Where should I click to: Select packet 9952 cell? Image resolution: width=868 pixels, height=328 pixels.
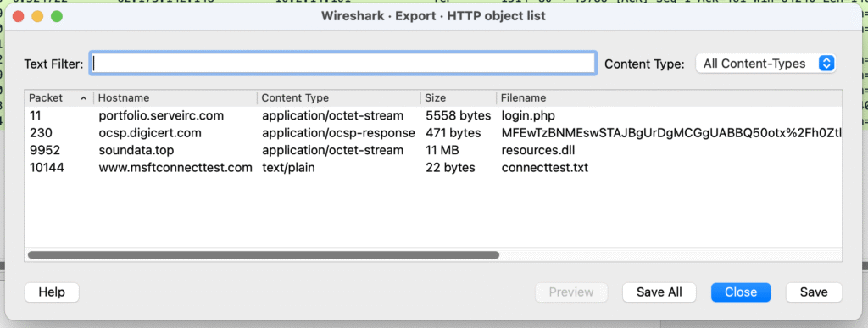(44, 150)
